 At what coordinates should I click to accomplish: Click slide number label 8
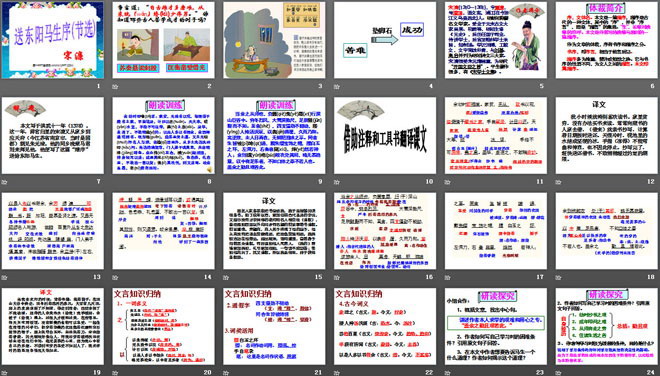[209, 182]
